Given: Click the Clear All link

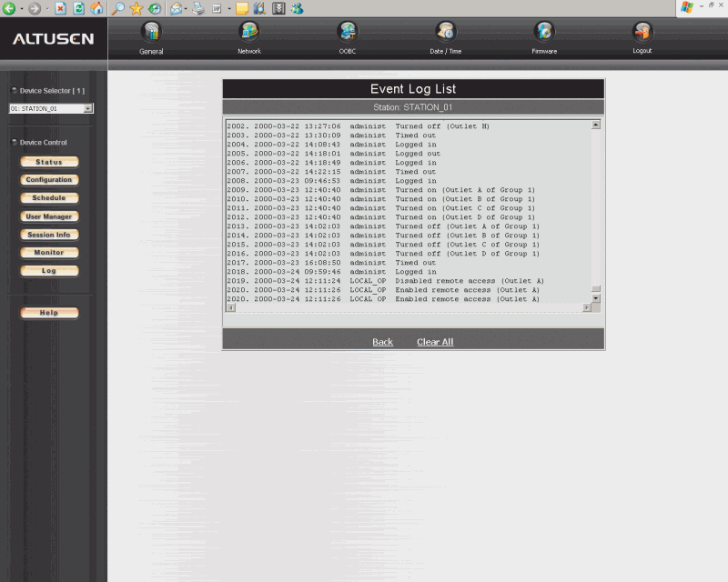Looking at the screenshot, I should pos(435,342).
